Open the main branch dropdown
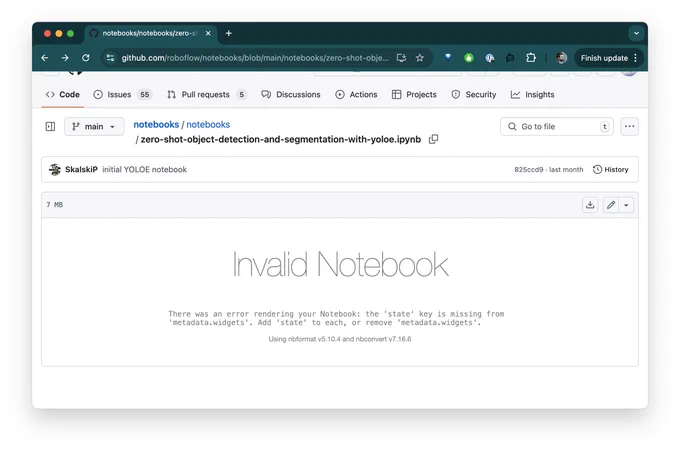The height and width of the screenshot is (451, 680). (94, 127)
